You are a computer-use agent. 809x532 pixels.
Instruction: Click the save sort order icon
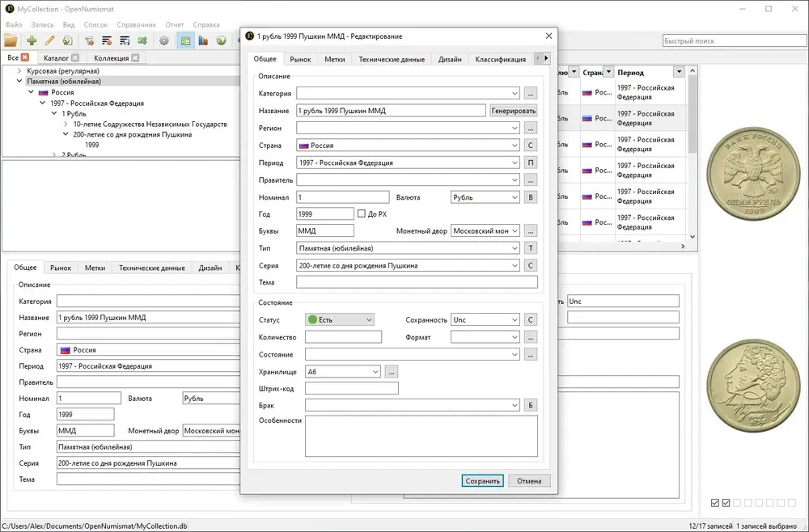tap(125, 40)
